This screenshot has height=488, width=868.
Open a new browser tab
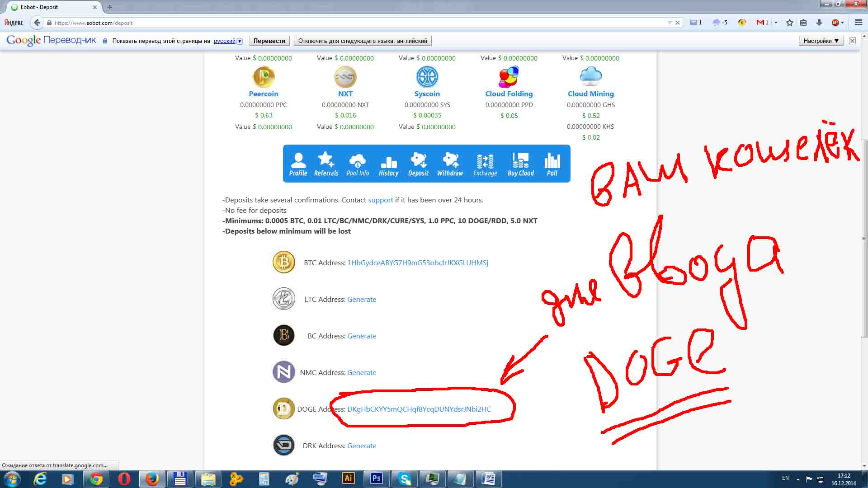tap(109, 7)
